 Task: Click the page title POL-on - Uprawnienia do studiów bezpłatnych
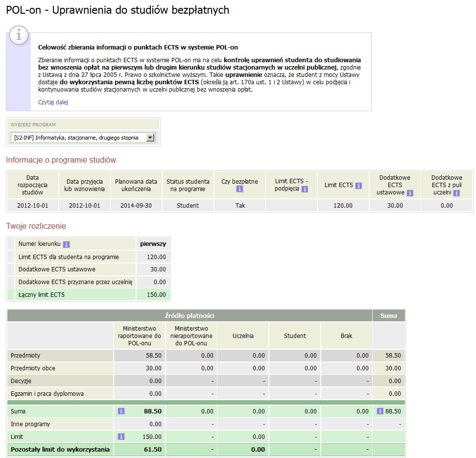point(118,10)
